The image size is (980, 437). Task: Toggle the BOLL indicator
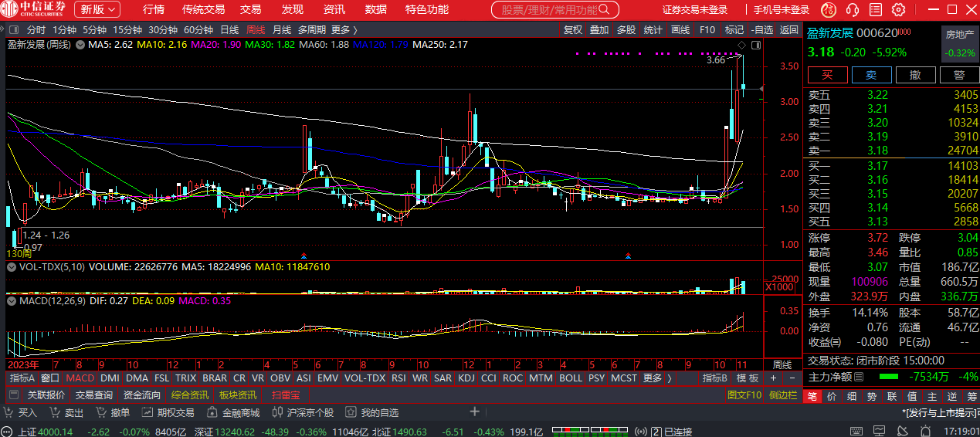point(571,378)
